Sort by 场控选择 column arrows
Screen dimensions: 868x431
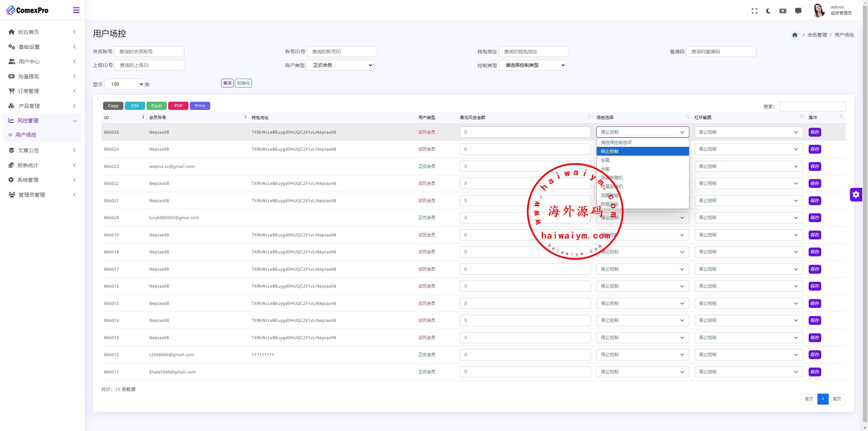[687, 117]
